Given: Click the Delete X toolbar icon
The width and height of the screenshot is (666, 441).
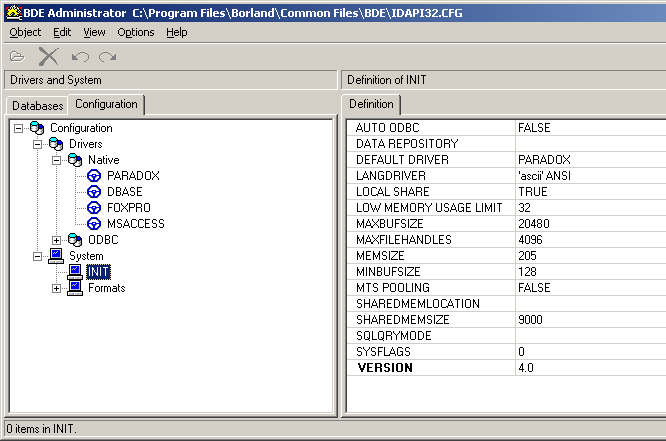Looking at the screenshot, I should [48, 56].
